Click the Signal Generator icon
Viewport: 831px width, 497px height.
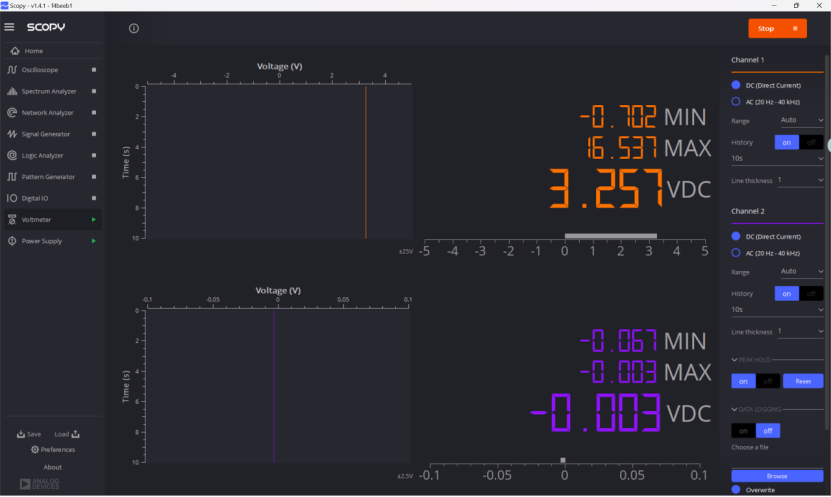[12, 134]
